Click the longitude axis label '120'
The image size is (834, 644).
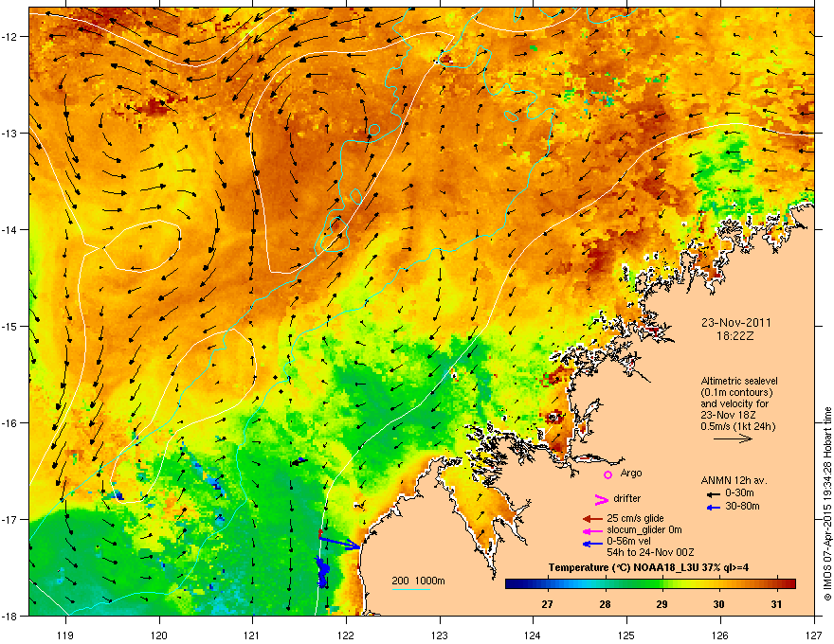[x=159, y=635]
